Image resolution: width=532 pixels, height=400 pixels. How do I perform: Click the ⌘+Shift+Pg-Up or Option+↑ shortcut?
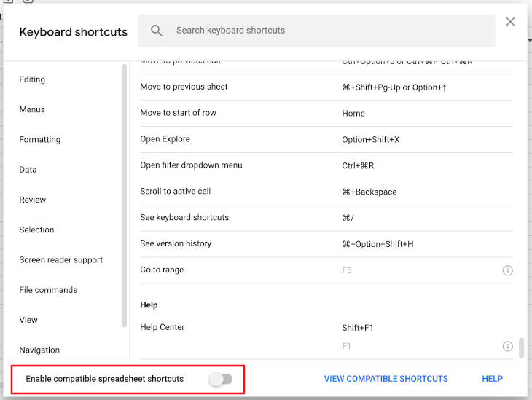[x=394, y=87]
